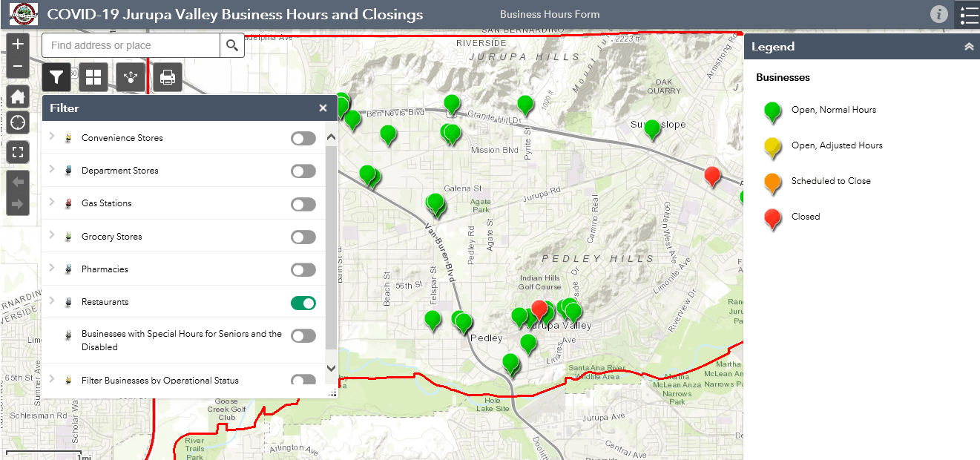Screen dimensions: 980x460
Task: Click the search magnifier button
Action: coord(232,45)
